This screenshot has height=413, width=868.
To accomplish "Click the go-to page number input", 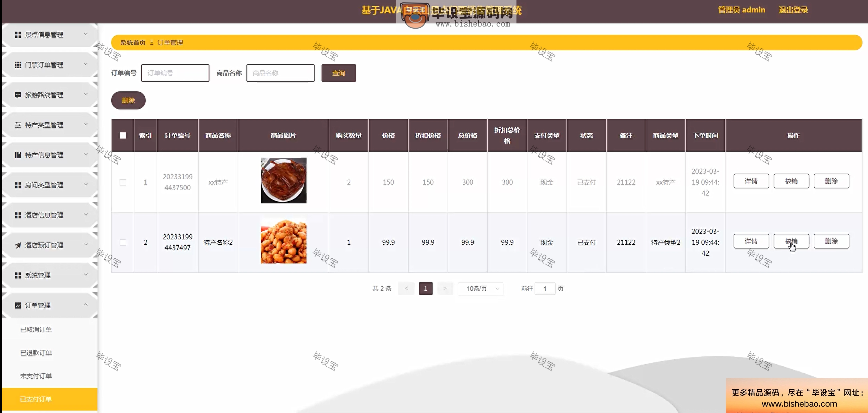I will [545, 289].
